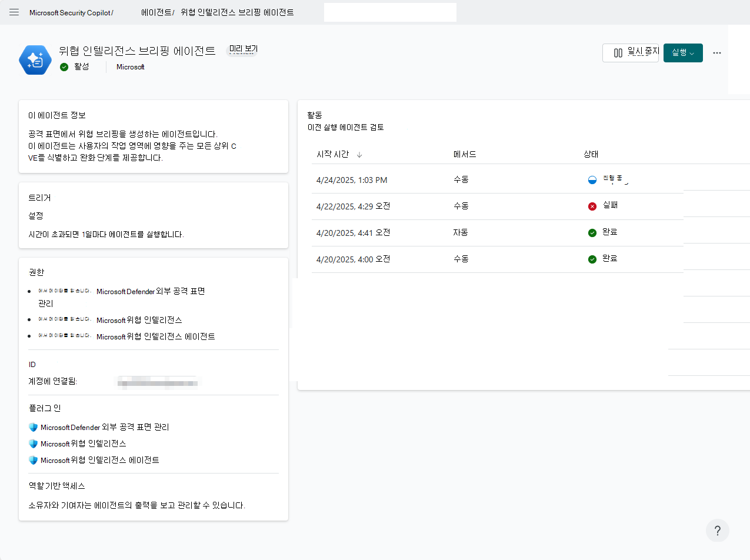Viewport: 750px width, 560px height.
Task: Click the 활동 panel heading
Action: (x=315, y=115)
